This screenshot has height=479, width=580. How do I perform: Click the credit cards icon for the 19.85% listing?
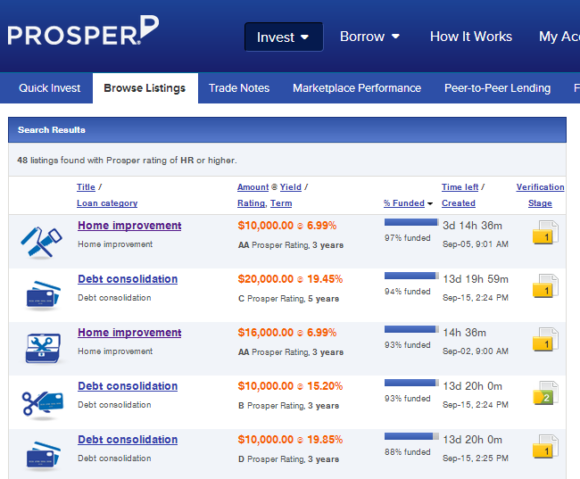point(43,455)
